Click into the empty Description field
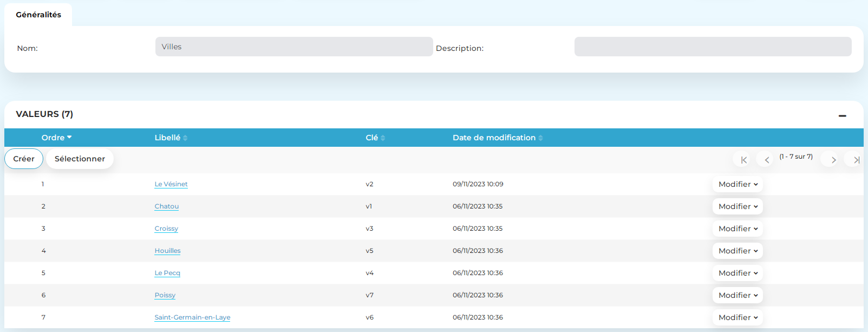This screenshot has height=332, width=868. (713, 47)
